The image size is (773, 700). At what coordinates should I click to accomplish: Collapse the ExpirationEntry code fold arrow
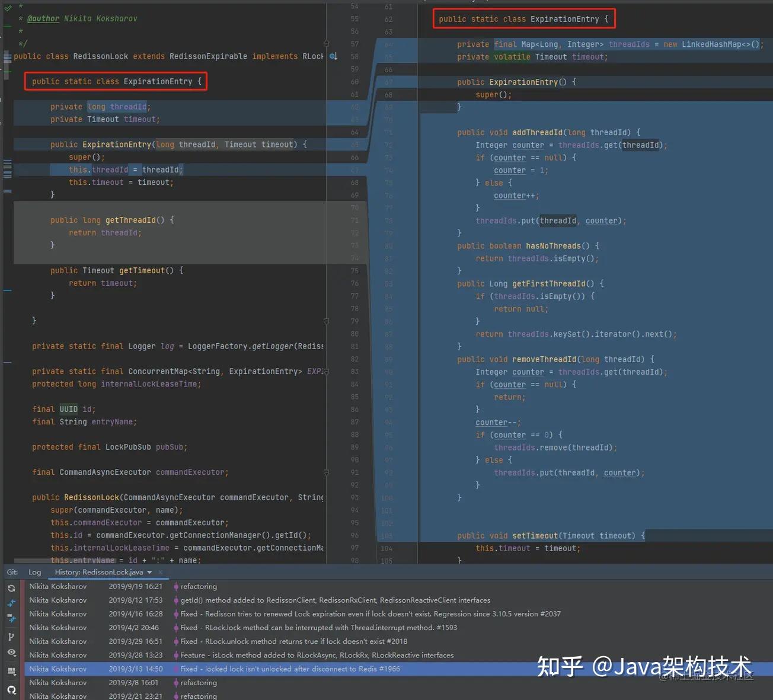coord(6,81)
